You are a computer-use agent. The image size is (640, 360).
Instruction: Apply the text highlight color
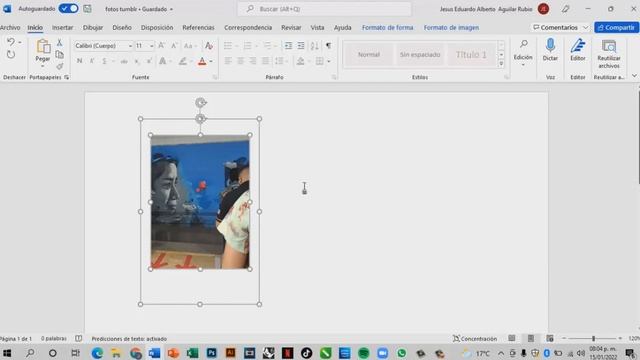click(x=182, y=61)
